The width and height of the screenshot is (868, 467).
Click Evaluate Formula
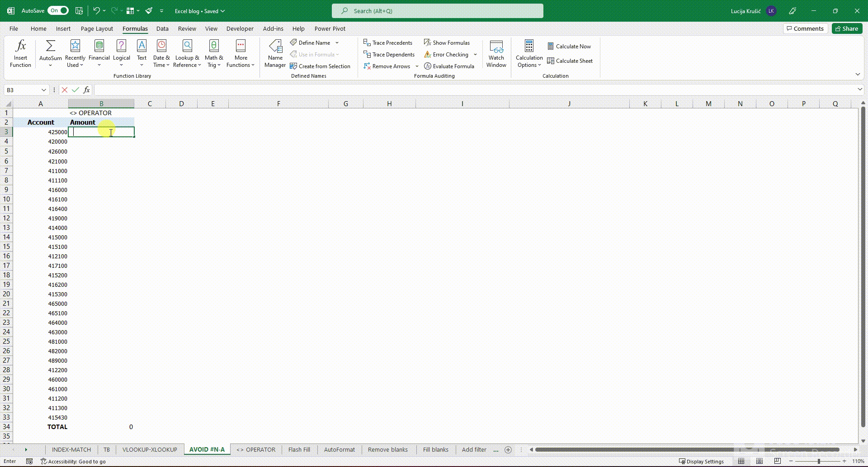click(x=449, y=66)
